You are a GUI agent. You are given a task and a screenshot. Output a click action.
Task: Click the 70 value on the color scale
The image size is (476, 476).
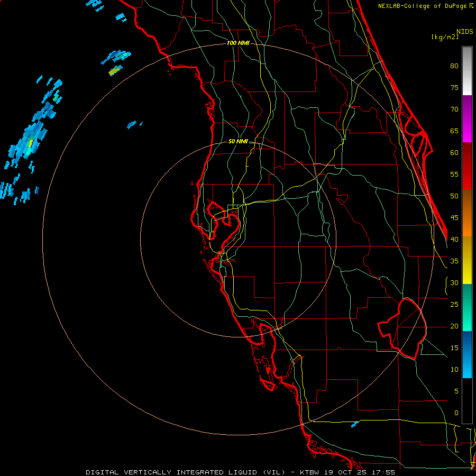click(x=454, y=109)
